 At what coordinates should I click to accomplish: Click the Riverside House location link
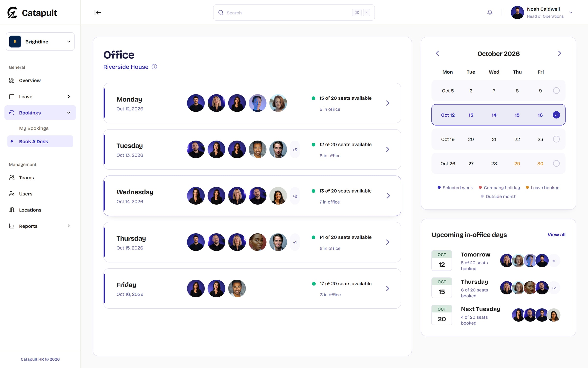126,67
